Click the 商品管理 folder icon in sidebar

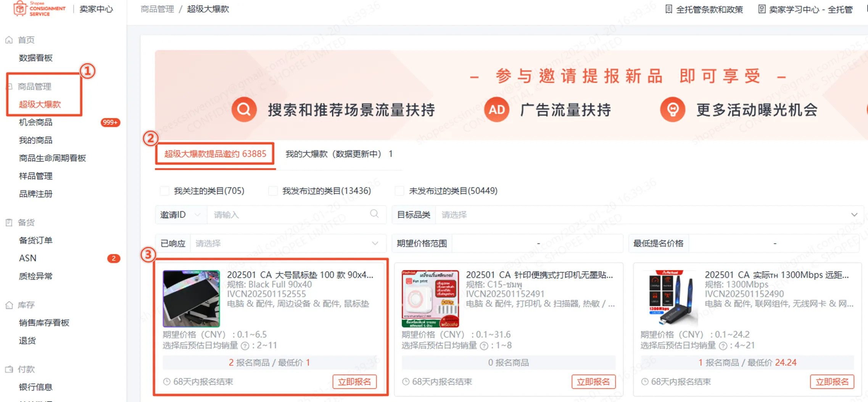(x=8, y=86)
